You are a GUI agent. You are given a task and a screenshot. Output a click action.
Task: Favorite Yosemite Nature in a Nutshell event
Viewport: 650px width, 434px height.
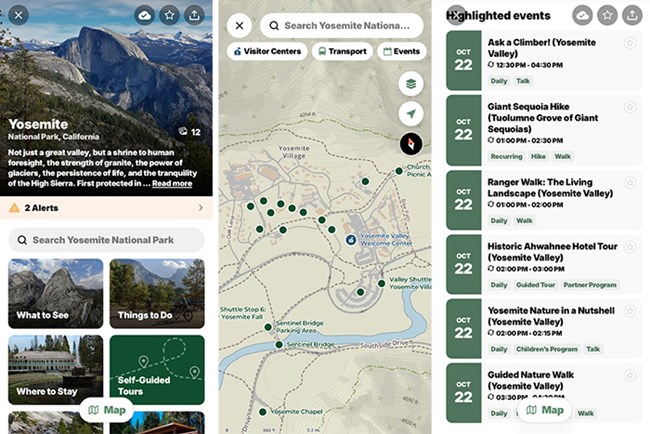pyautogui.click(x=630, y=311)
